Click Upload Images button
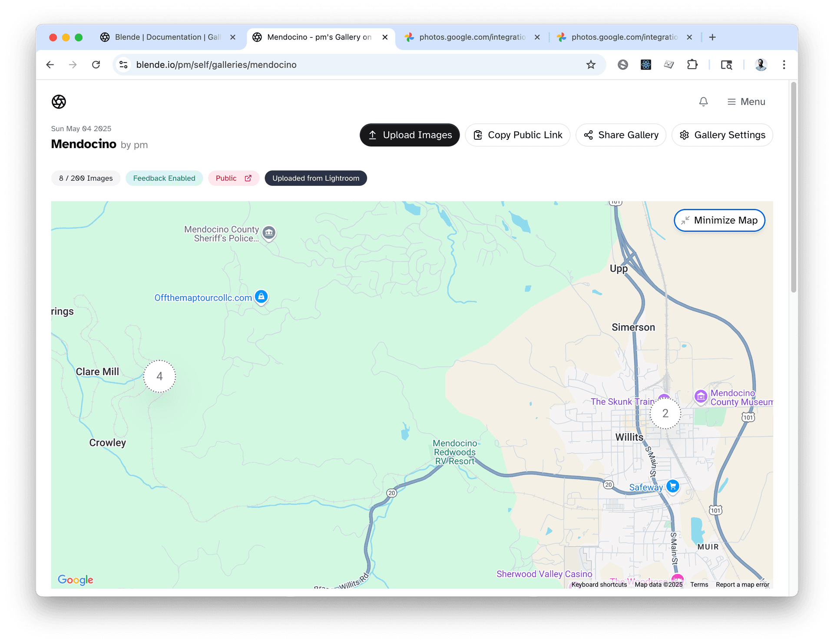Image resolution: width=834 pixels, height=644 pixels. [409, 135]
